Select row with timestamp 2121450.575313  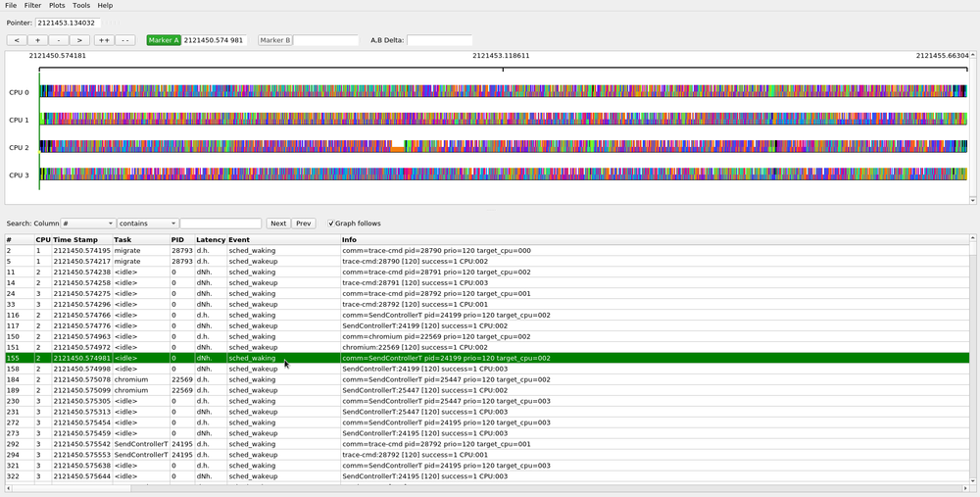pos(487,412)
